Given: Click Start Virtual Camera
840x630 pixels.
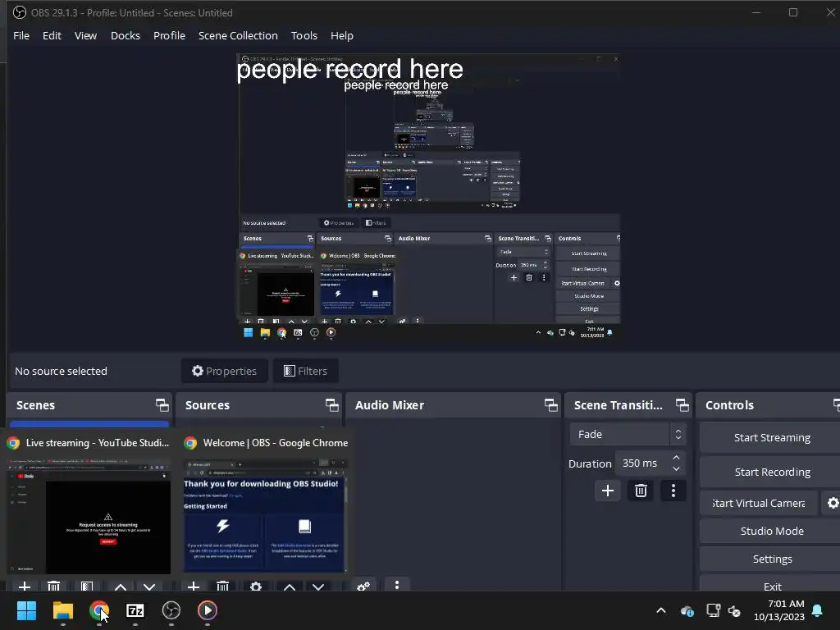Looking at the screenshot, I should pyautogui.click(x=759, y=503).
